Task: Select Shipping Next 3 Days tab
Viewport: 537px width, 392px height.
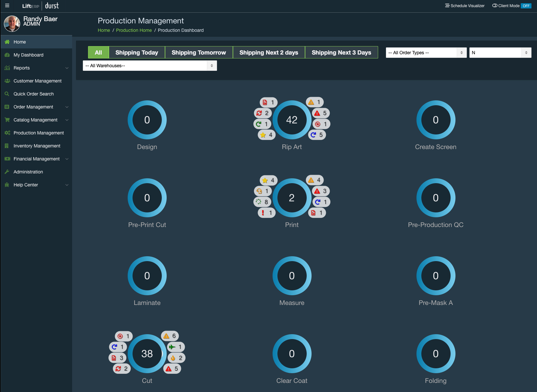Action: click(341, 52)
